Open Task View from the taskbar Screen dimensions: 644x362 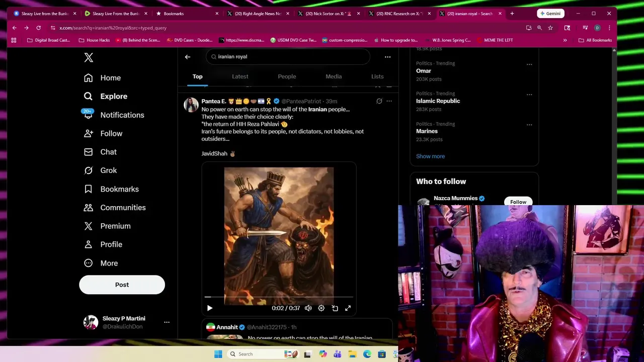coord(307,354)
